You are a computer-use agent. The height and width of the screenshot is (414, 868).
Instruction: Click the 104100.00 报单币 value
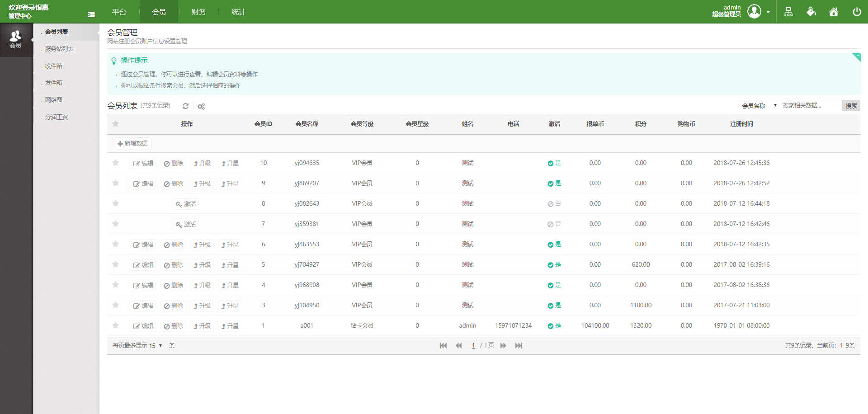pyautogui.click(x=595, y=325)
